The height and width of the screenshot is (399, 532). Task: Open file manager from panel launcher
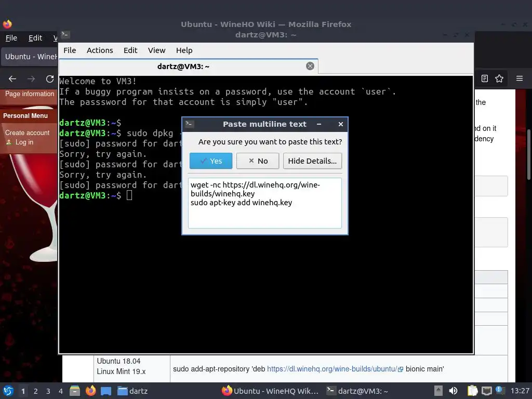75,391
